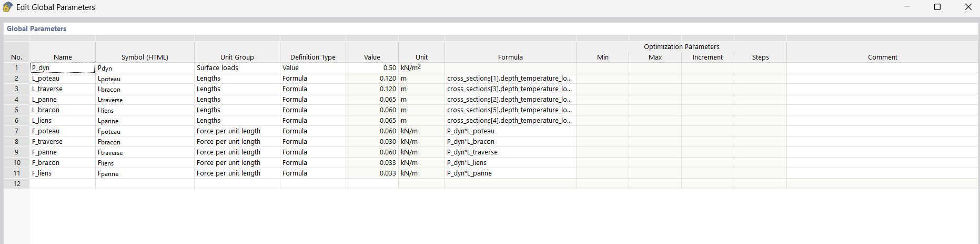Select the Fpoteau symbol cell

145,131
